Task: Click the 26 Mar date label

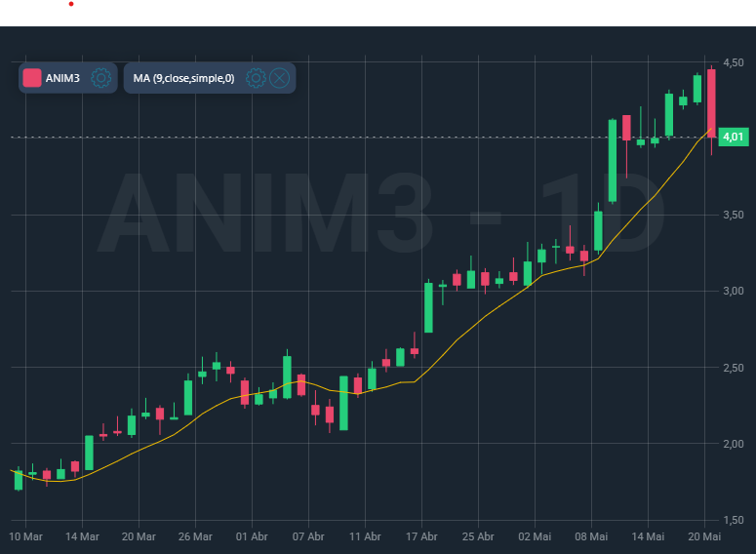Action: point(195,536)
